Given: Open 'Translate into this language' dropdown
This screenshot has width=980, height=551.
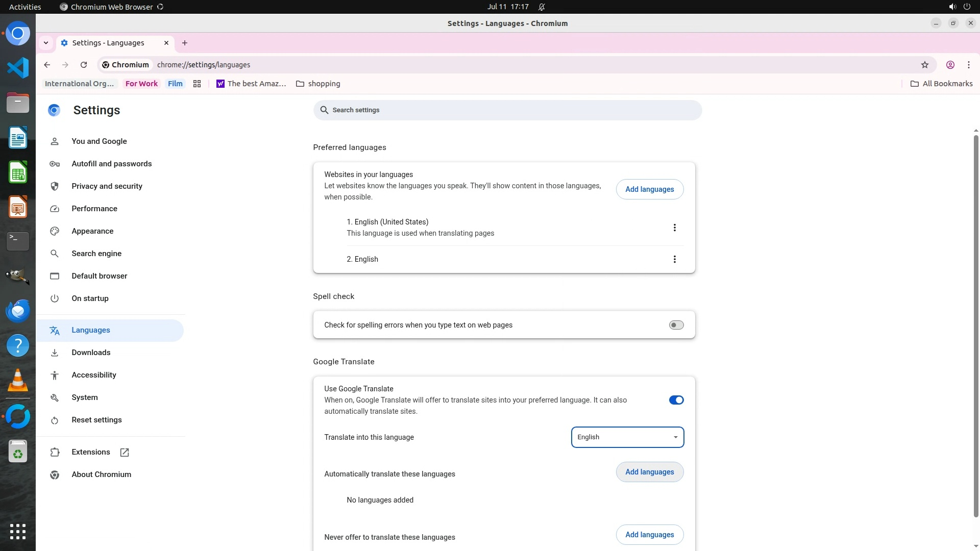Looking at the screenshot, I should pyautogui.click(x=627, y=437).
